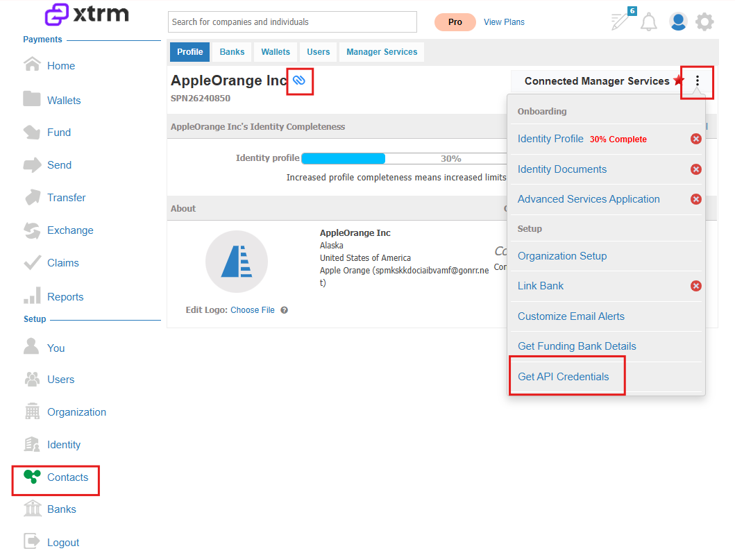
Task: Switch to the Wallets tab
Action: (276, 52)
